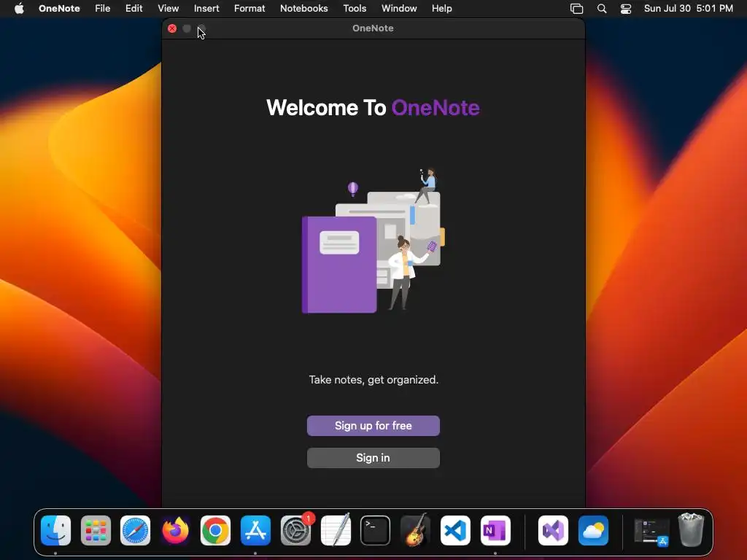Open Control Center from menu bar
The image size is (747, 560).
(x=625, y=9)
